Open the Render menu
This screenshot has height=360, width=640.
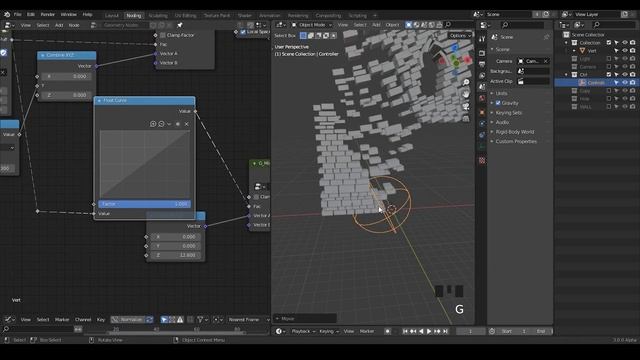[47, 14]
